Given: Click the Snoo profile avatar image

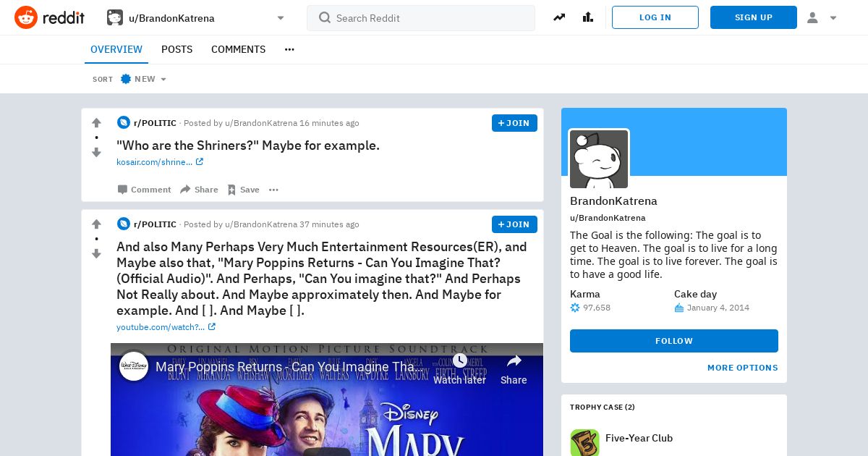Looking at the screenshot, I should coord(599,159).
